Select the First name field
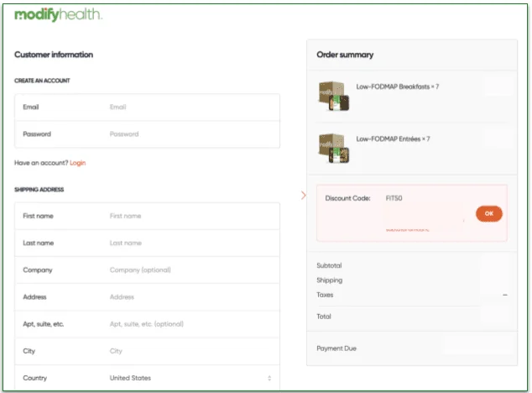Screen dimensions: 532x393 (147, 216)
